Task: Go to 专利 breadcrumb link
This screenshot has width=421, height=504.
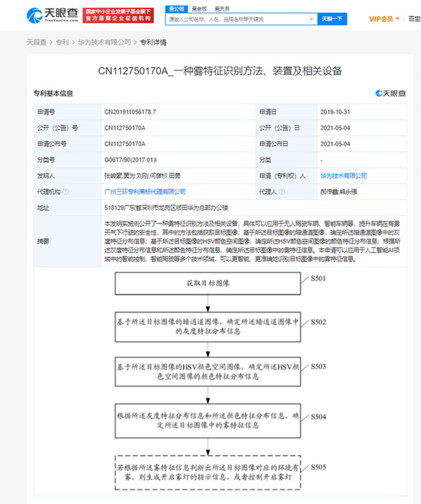Action: click(62, 42)
